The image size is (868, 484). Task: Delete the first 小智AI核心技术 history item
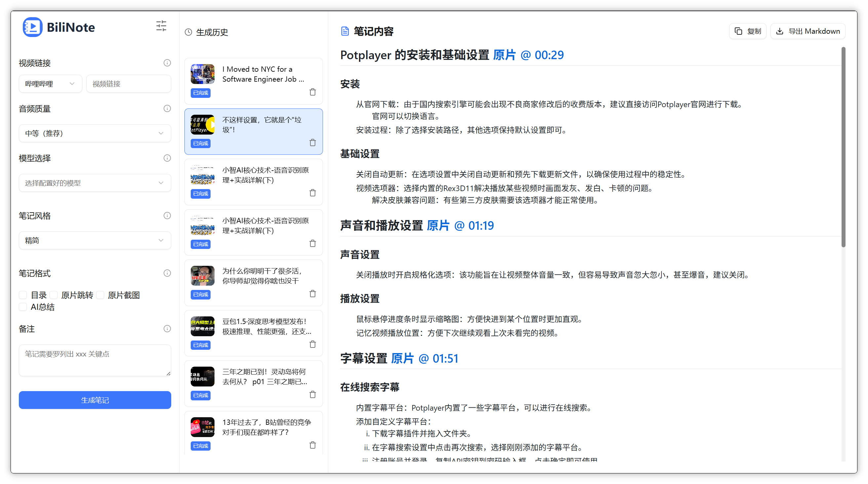coord(313,193)
